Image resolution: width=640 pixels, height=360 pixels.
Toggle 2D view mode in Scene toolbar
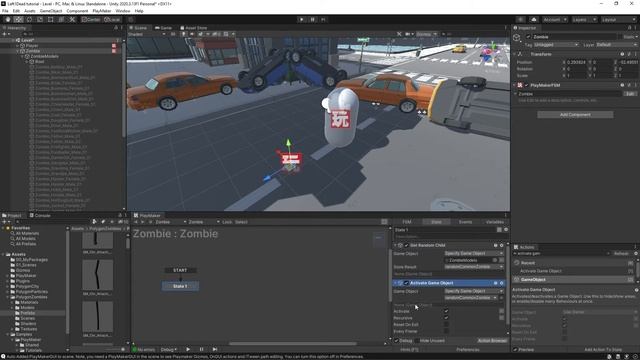coord(173,34)
